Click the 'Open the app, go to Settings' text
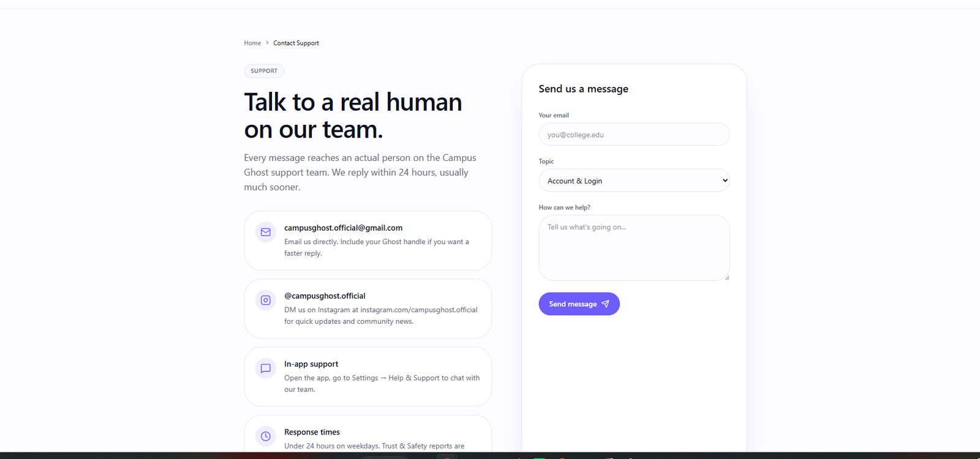This screenshot has height=459, width=980. click(x=382, y=384)
